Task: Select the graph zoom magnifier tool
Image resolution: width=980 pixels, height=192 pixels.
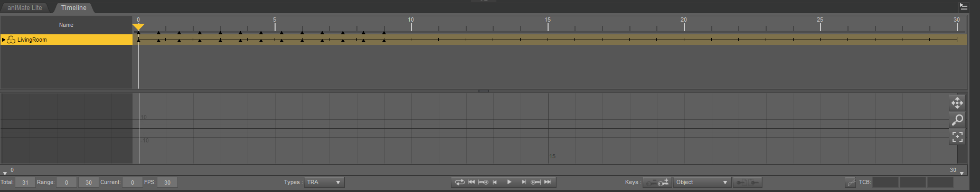Action: (957, 120)
